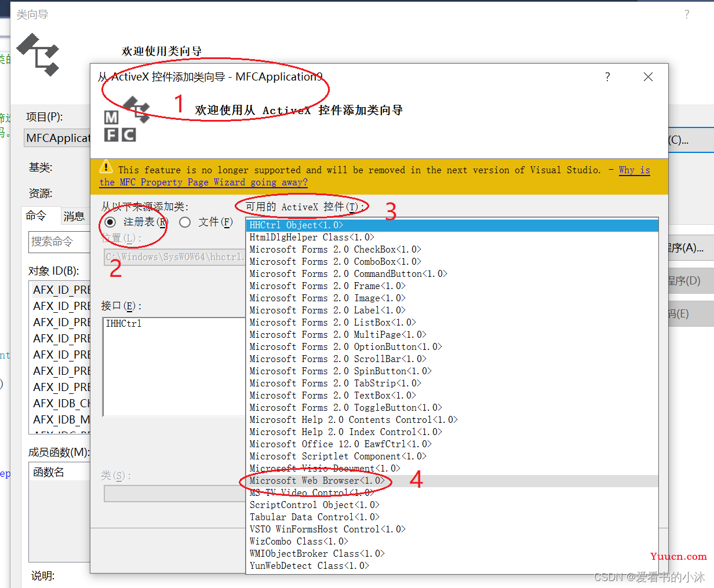The width and height of the screenshot is (714, 588).
Task: Open the 'Why is the MFC Property Page Wizard going away?' link
Action: [203, 182]
